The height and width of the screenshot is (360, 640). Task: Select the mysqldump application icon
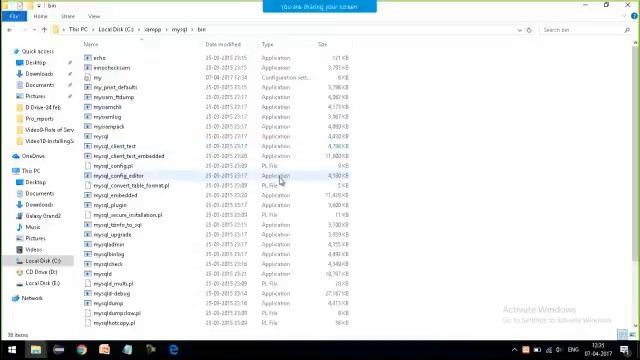pos(88,303)
